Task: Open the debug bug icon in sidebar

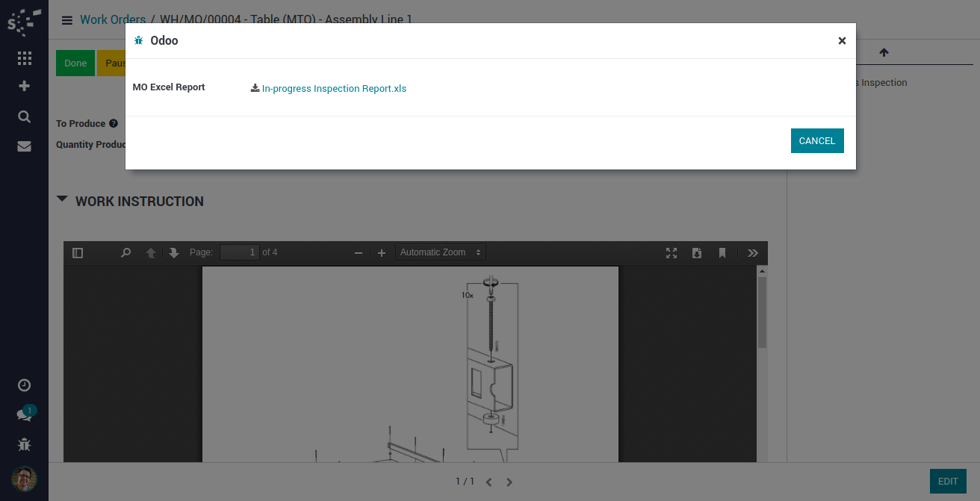Action: (24, 445)
